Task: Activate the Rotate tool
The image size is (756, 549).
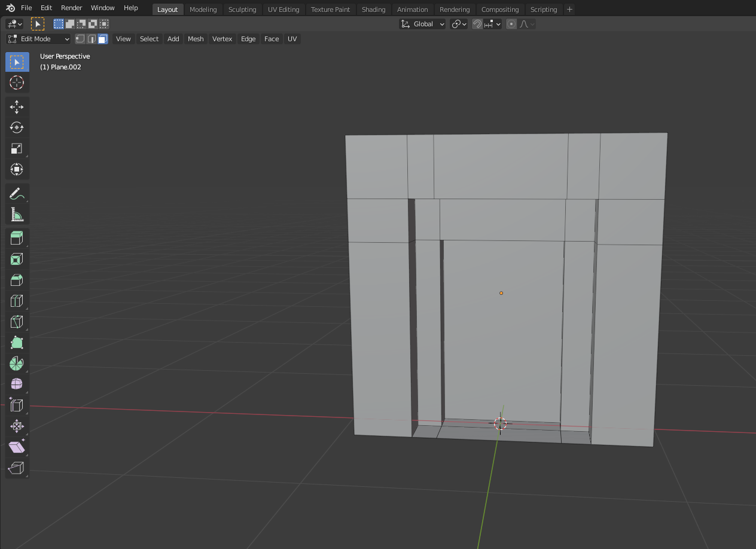Action: click(x=17, y=127)
